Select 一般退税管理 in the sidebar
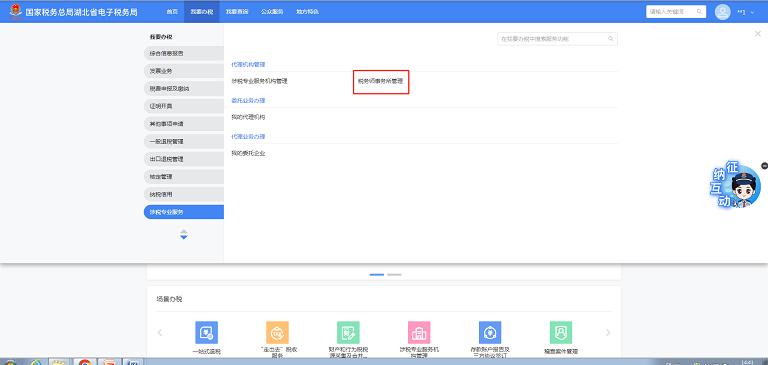This screenshot has width=768, height=365. click(x=184, y=141)
